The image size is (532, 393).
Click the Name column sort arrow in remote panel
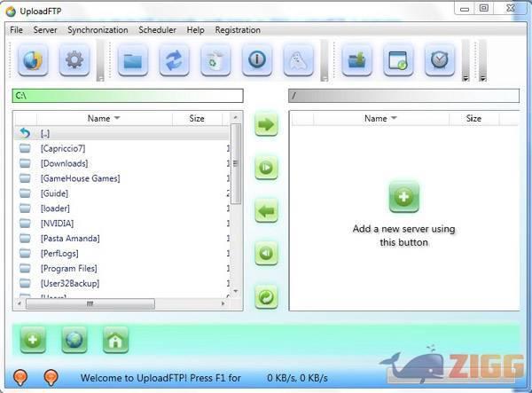click(394, 118)
